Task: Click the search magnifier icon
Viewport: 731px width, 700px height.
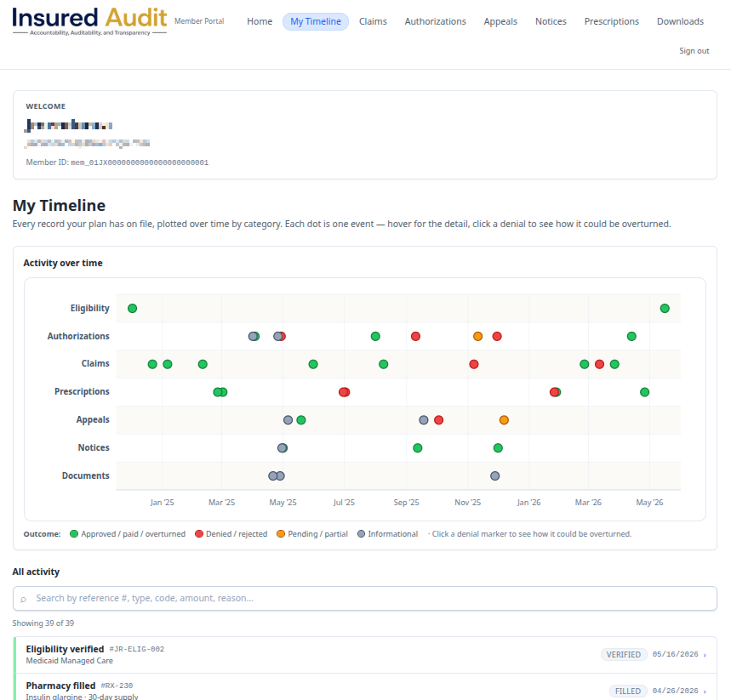Action: pyautogui.click(x=23, y=599)
